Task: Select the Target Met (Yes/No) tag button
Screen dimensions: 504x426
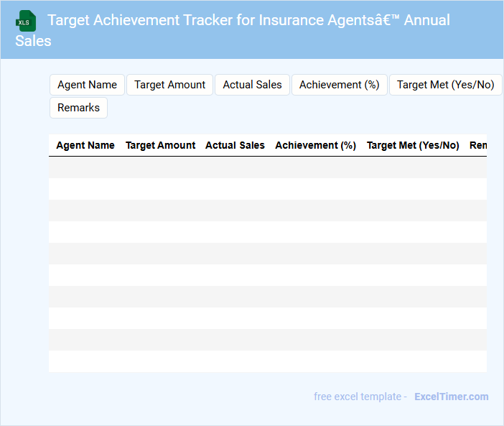Action: pos(445,85)
